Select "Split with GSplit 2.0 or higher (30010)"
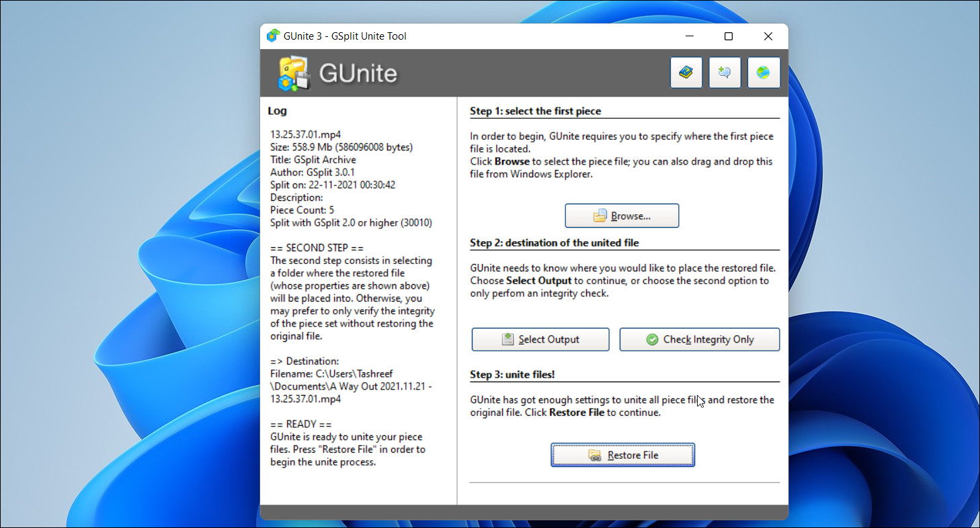 coord(351,222)
